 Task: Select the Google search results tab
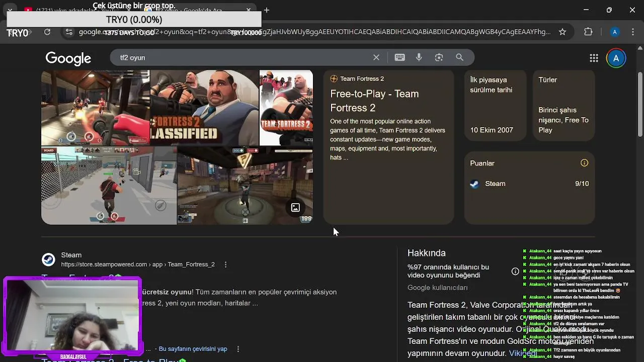[196, 10]
